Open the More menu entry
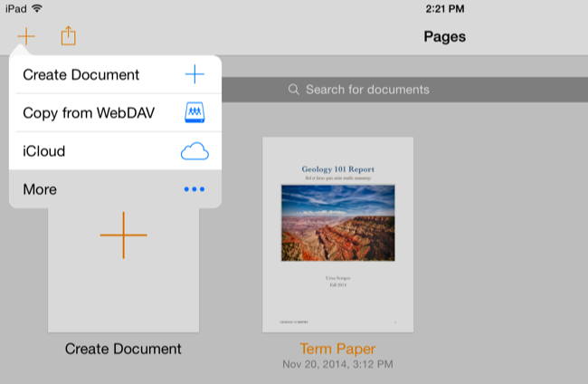Screen dimensions: 588x384 (115, 189)
